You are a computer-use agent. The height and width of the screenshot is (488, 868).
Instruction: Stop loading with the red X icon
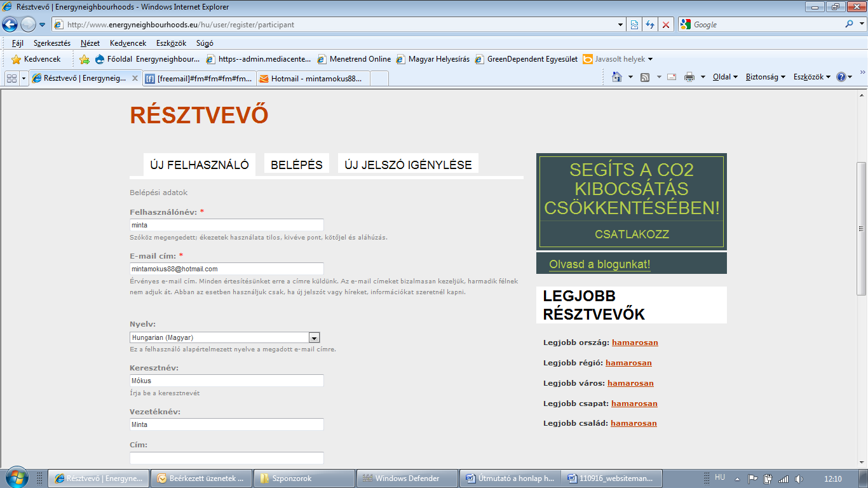pos(666,25)
